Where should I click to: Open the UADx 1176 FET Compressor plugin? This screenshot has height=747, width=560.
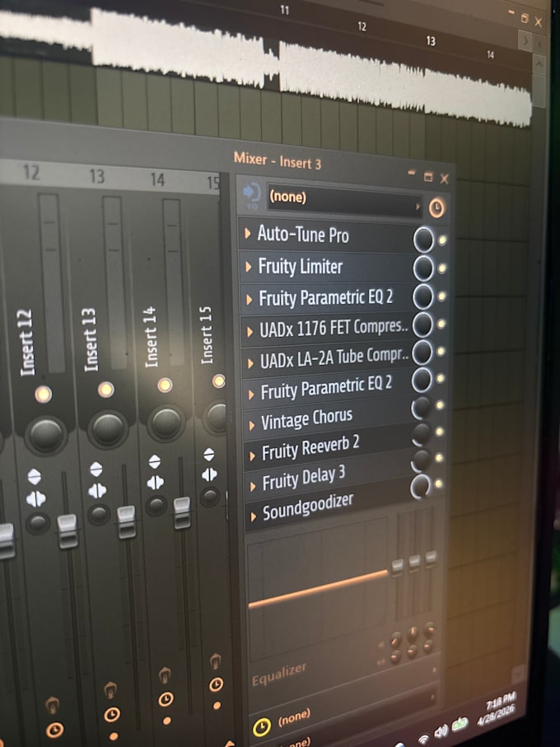[334, 329]
